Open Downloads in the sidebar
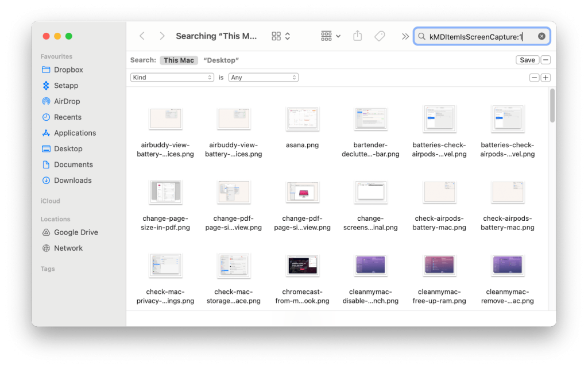 click(x=72, y=180)
